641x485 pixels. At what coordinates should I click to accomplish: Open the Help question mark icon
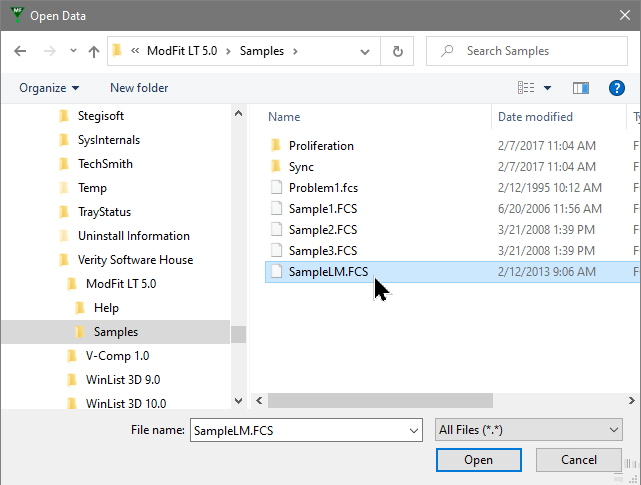coord(617,88)
